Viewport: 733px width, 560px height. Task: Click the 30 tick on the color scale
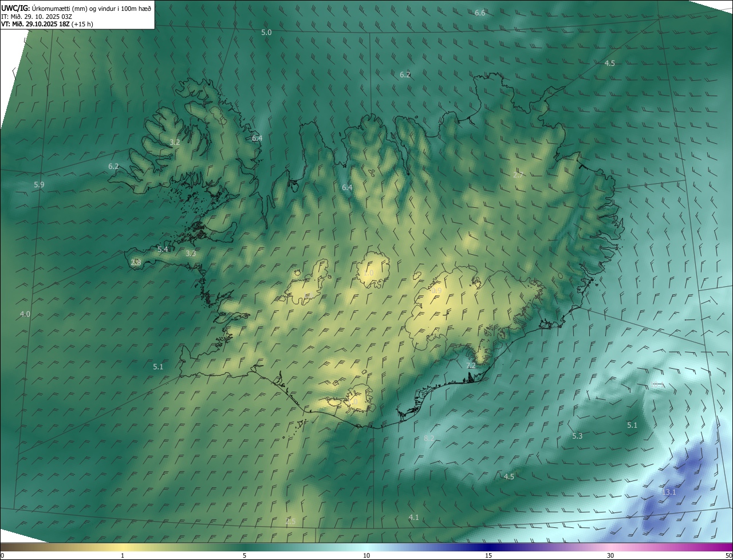tap(610, 555)
